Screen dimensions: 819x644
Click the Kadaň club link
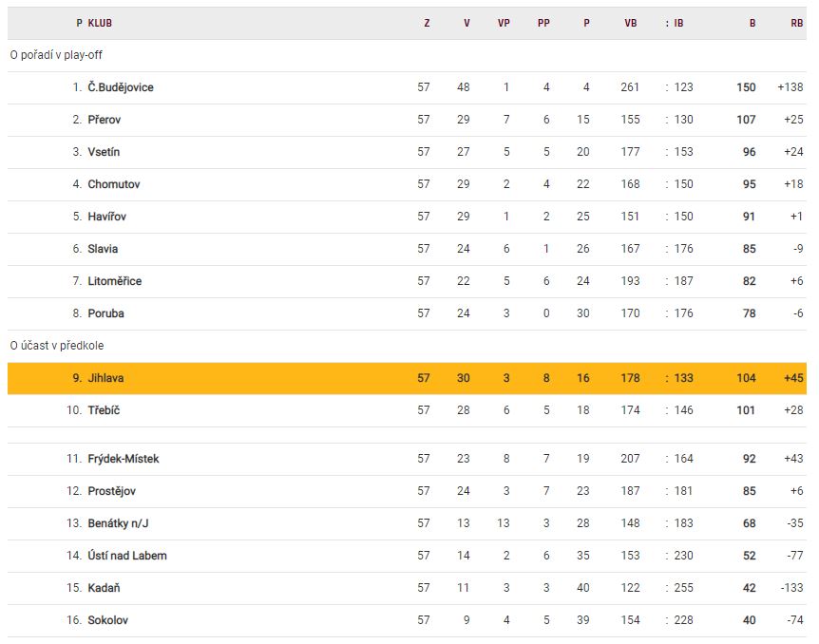(x=105, y=588)
